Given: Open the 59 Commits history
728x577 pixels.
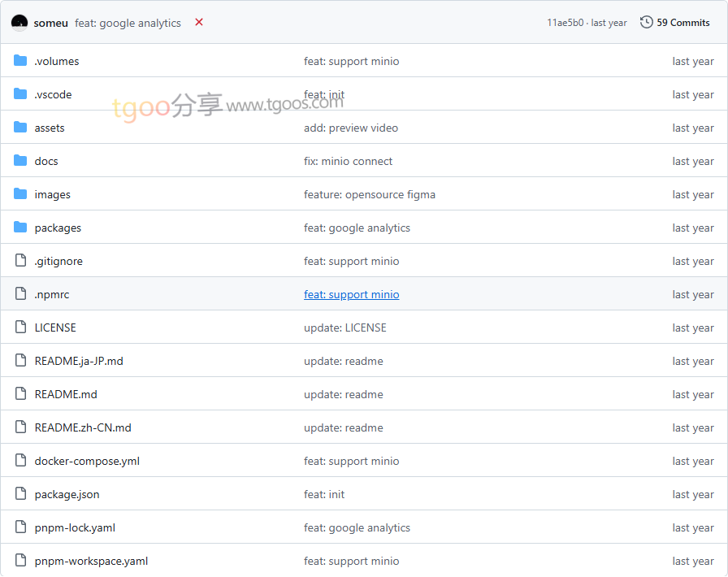Looking at the screenshot, I should 682,23.
